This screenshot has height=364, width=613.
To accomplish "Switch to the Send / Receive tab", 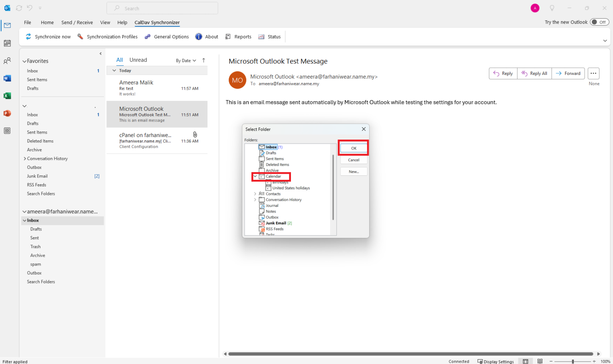I will point(77,22).
